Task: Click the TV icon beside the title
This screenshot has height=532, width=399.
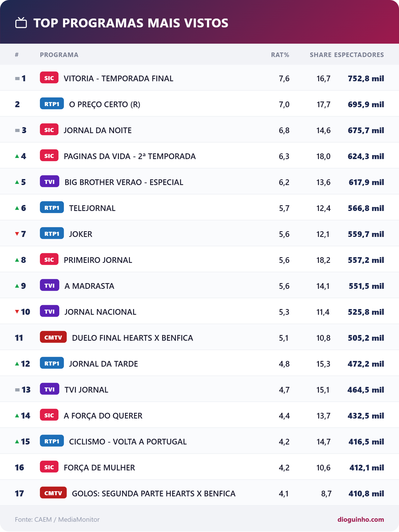Action: (21, 23)
